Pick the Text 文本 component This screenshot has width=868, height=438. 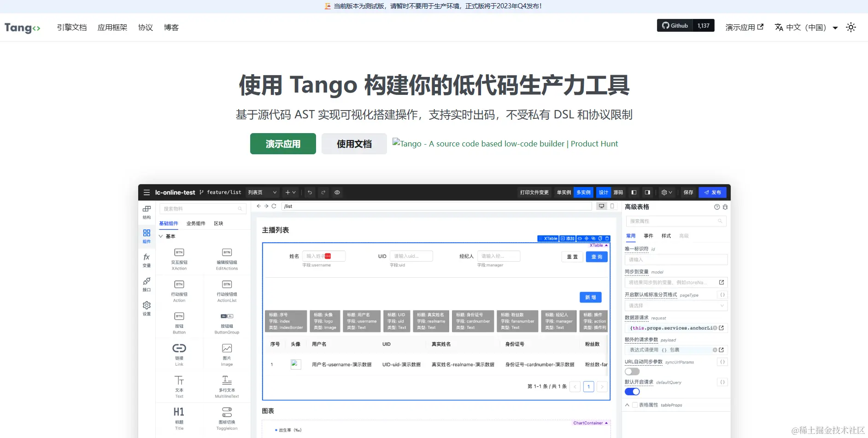pos(179,386)
